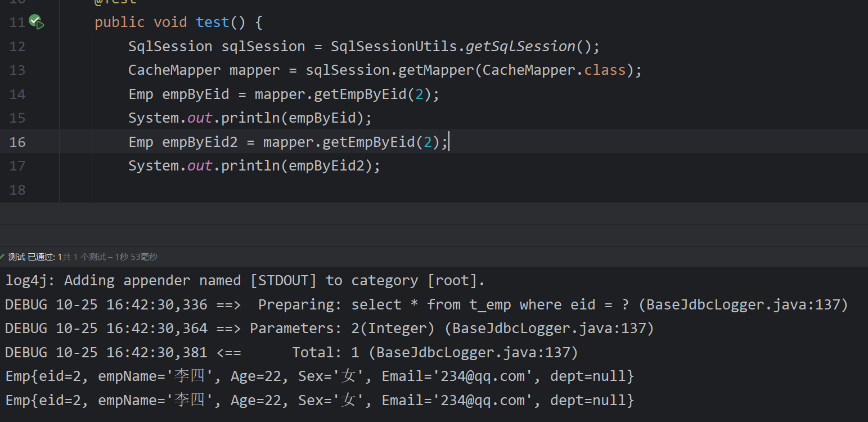
Task: Click the green check mark beside test passed status
Action: point(2,257)
